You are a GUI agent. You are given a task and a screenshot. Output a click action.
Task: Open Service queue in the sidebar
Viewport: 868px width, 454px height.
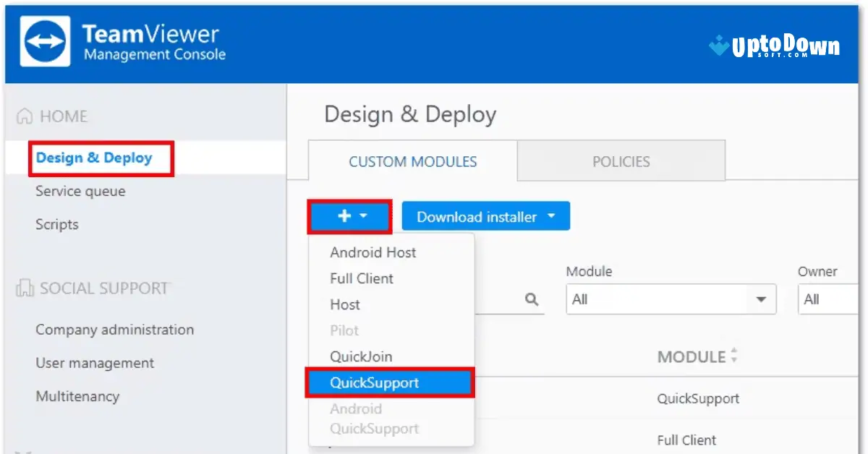(80, 191)
